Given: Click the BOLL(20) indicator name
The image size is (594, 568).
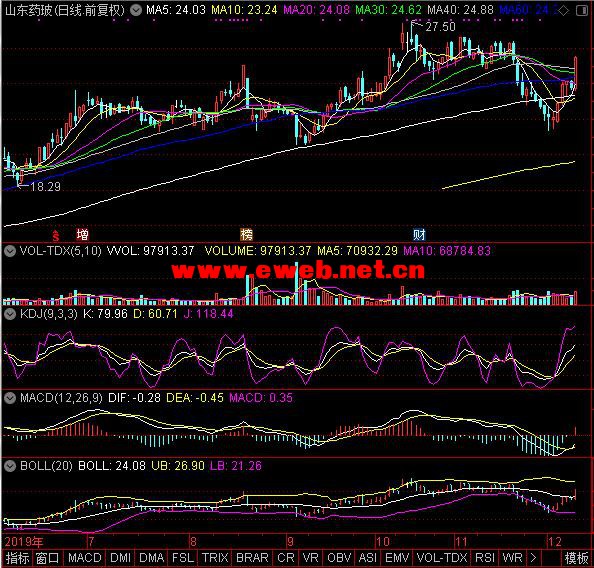Looking at the screenshot, I should point(46,466).
